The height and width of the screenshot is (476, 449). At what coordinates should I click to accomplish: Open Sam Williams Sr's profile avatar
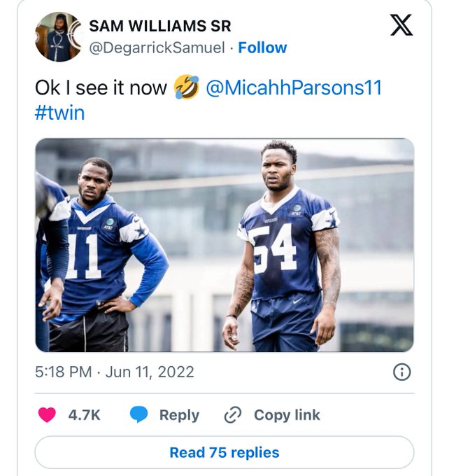coord(59,36)
